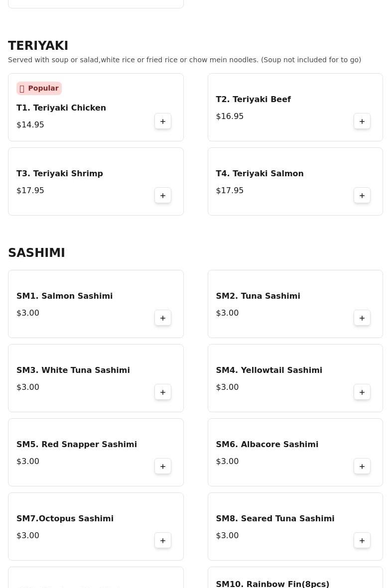Viewport: 391px width, 588px height.
Task: Add SM6. Albacore Sashimi with plus icon
Action: click(362, 466)
